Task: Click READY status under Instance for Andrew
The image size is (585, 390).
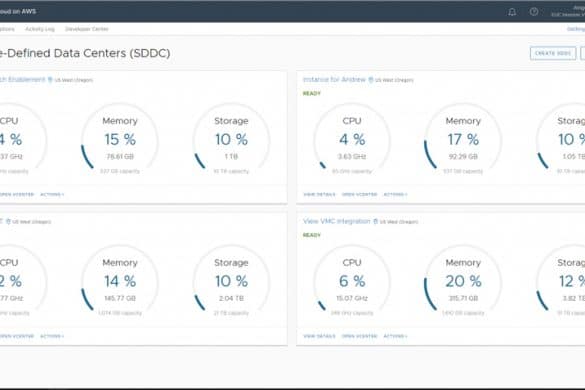Action: 312,94
